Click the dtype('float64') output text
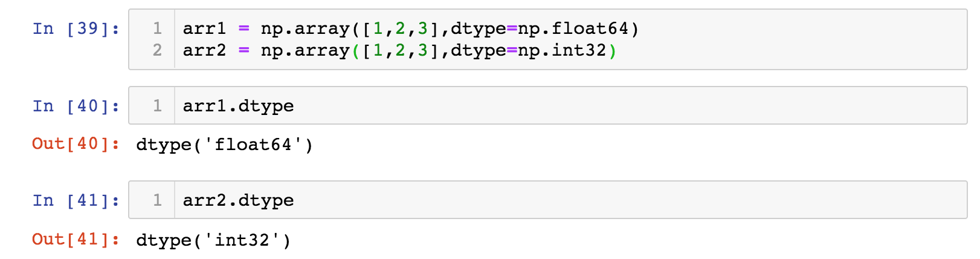The height and width of the screenshot is (259, 980). 225,145
